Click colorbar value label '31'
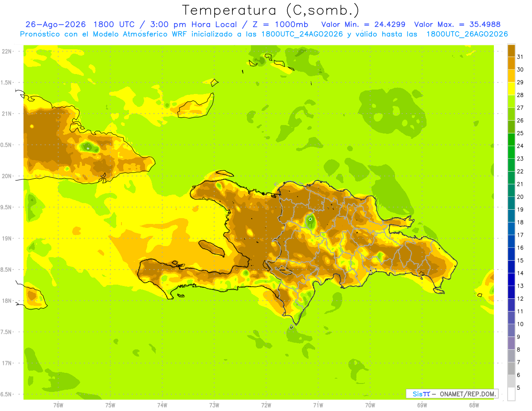The width and height of the screenshot is (532, 411). click(520, 57)
